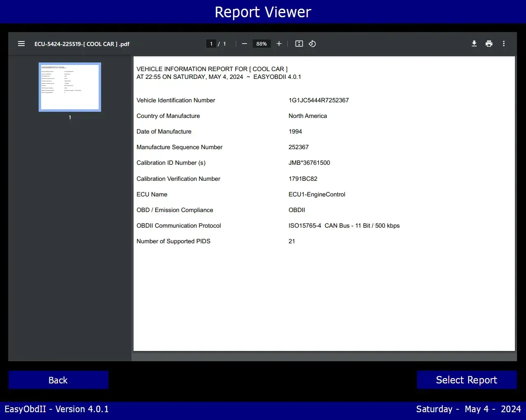
Task: Download the PDF report
Action: point(474,44)
